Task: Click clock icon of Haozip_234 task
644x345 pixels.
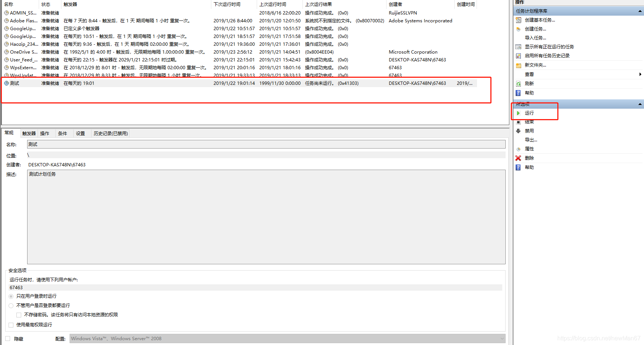Action: (x=6, y=44)
